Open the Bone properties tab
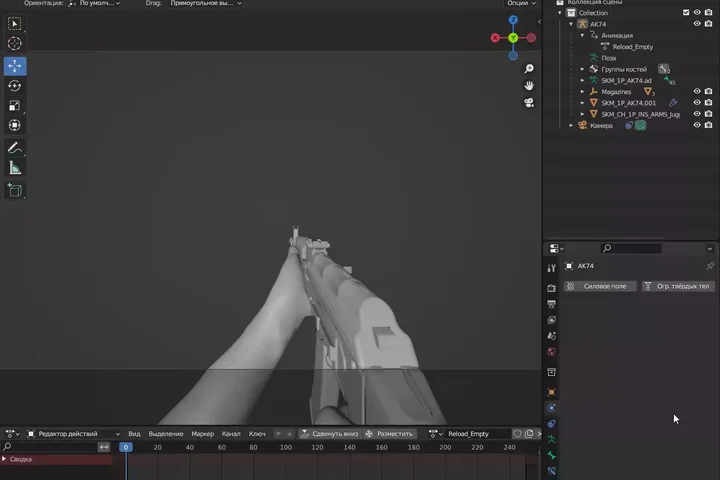 [551, 455]
